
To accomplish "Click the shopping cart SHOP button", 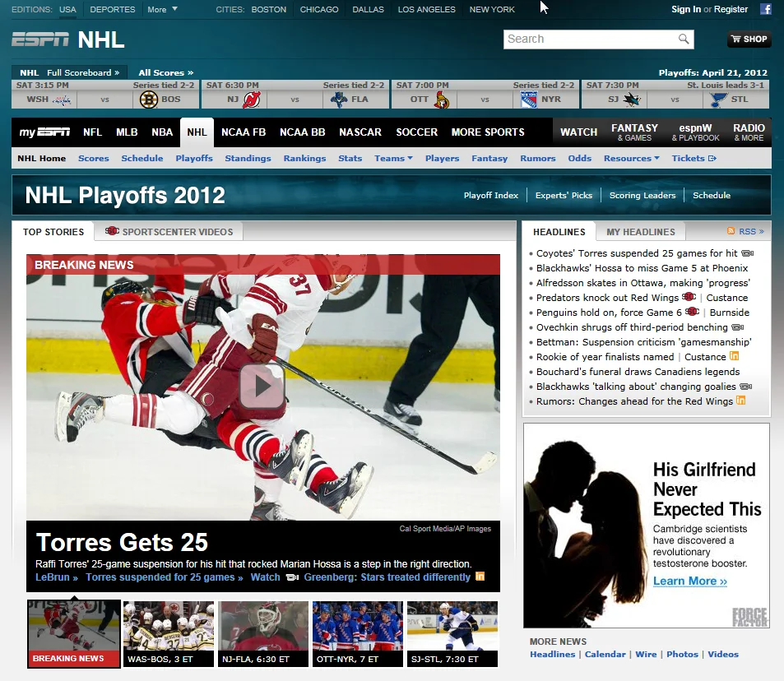I will point(749,39).
